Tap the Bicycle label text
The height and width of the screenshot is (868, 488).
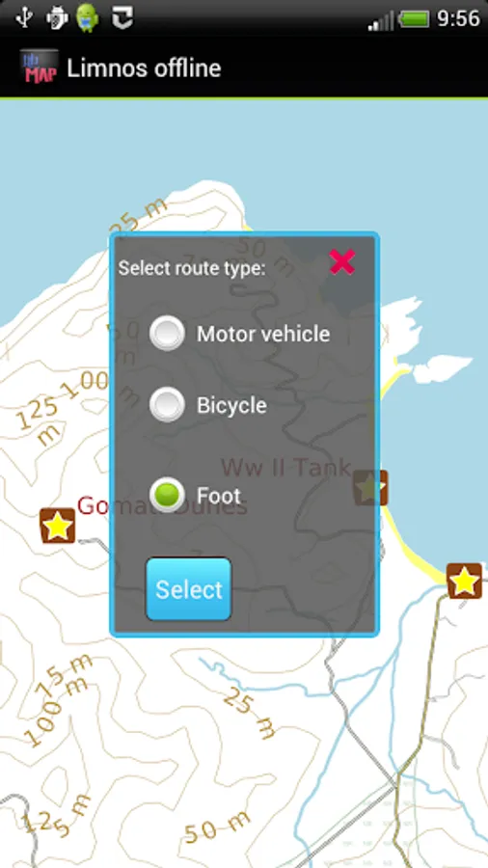tap(231, 405)
